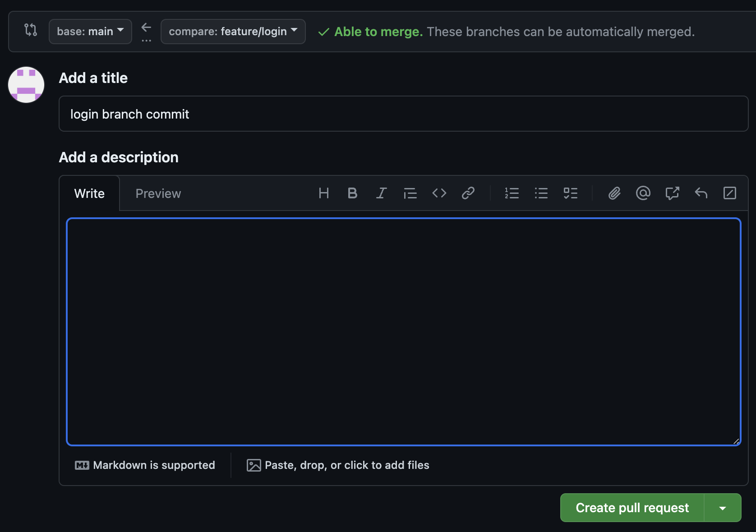Click the left arrow between branch selectors
Screen dimensions: 756x532
pyautogui.click(x=146, y=28)
